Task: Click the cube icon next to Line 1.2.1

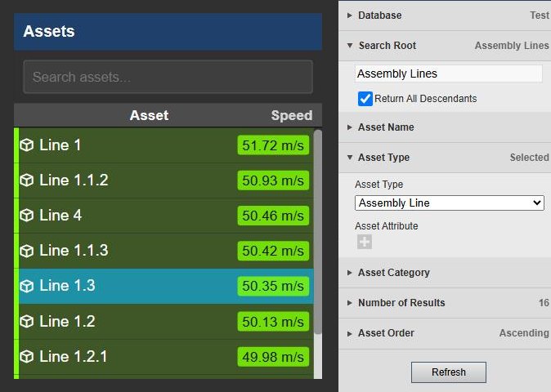Action: click(27, 357)
